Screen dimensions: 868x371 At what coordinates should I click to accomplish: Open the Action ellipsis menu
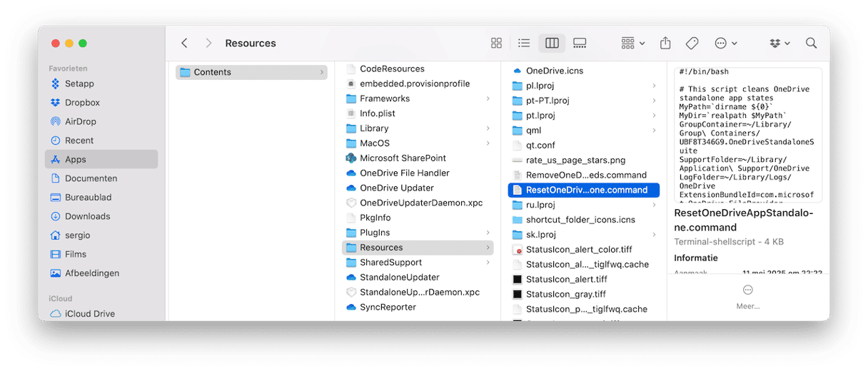coord(726,43)
